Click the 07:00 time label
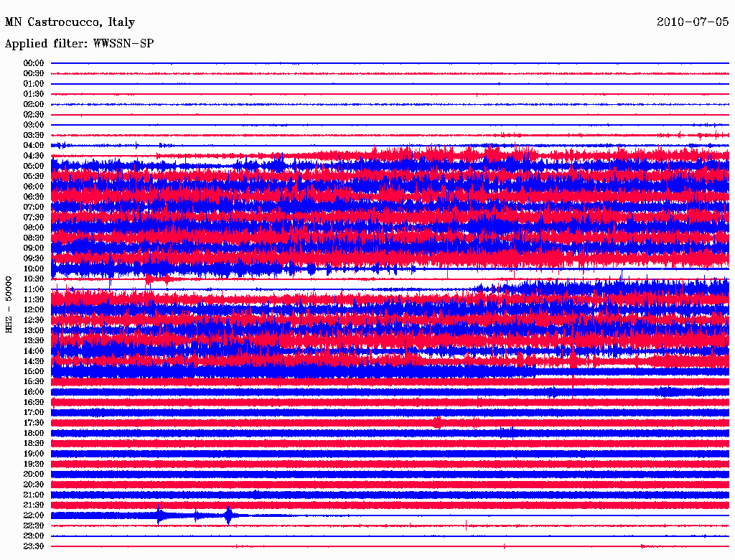Screen dimensions: 735x560 (33, 207)
